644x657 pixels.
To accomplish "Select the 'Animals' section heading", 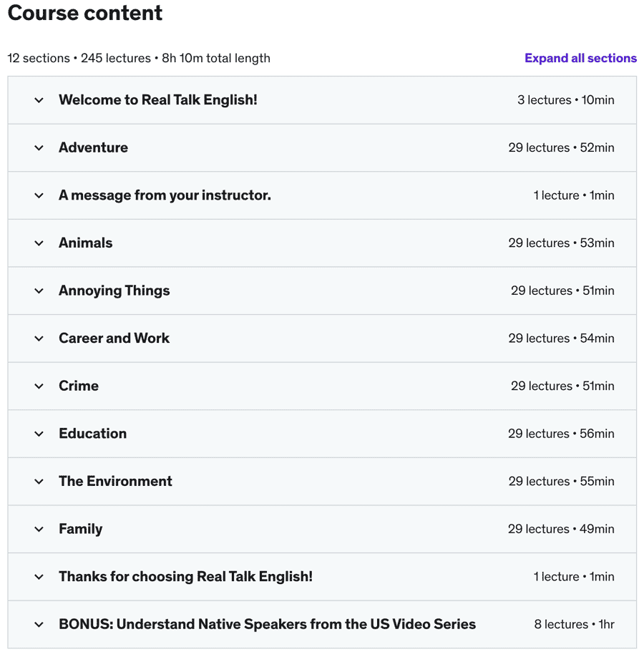I will 85,243.
